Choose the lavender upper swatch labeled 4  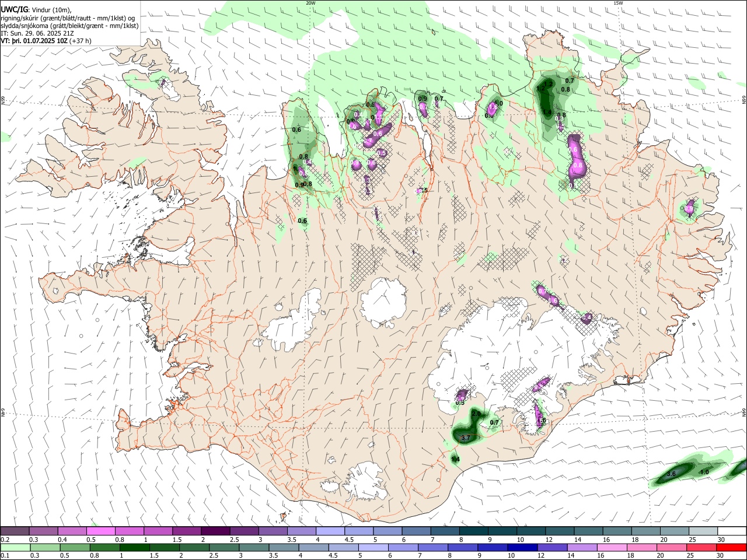[x=330, y=531]
